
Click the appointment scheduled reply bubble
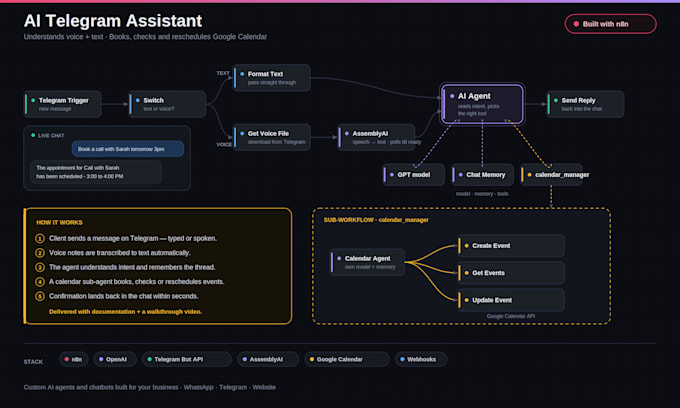(96, 172)
